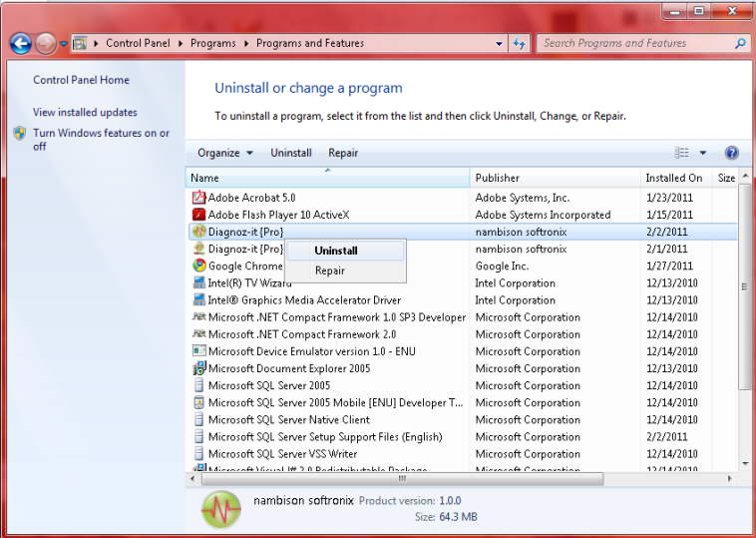Click the 1/23/2011 install date cell
Image resolution: width=756 pixels, height=538 pixels.
[669, 198]
